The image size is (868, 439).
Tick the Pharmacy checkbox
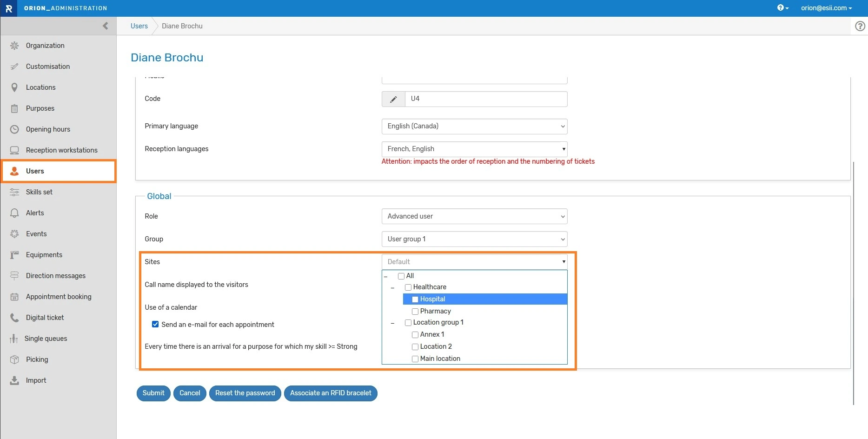click(x=415, y=312)
